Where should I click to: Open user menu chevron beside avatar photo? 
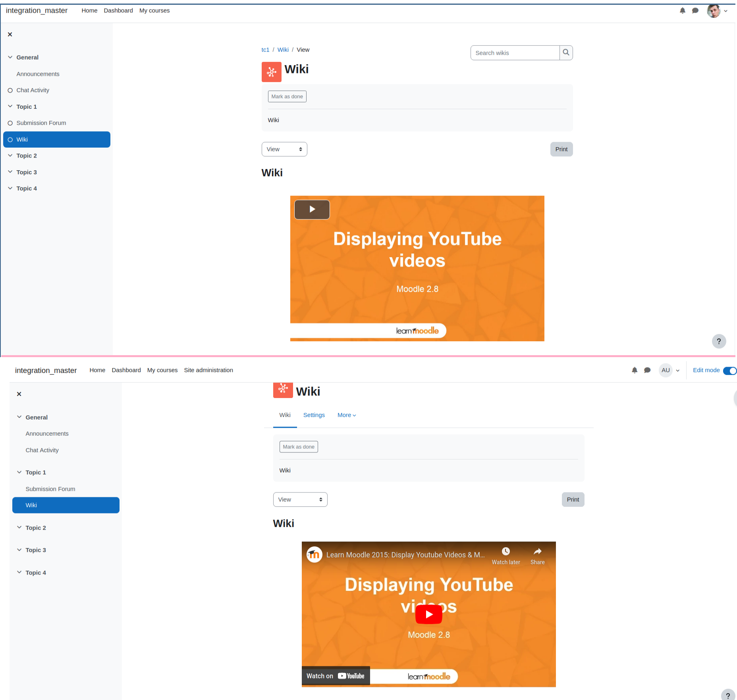point(725,11)
